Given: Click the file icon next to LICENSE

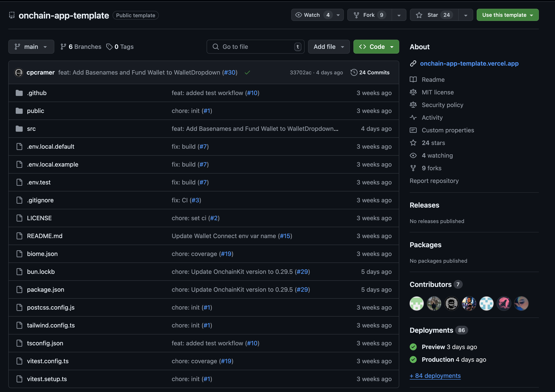Looking at the screenshot, I should tap(19, 218).
